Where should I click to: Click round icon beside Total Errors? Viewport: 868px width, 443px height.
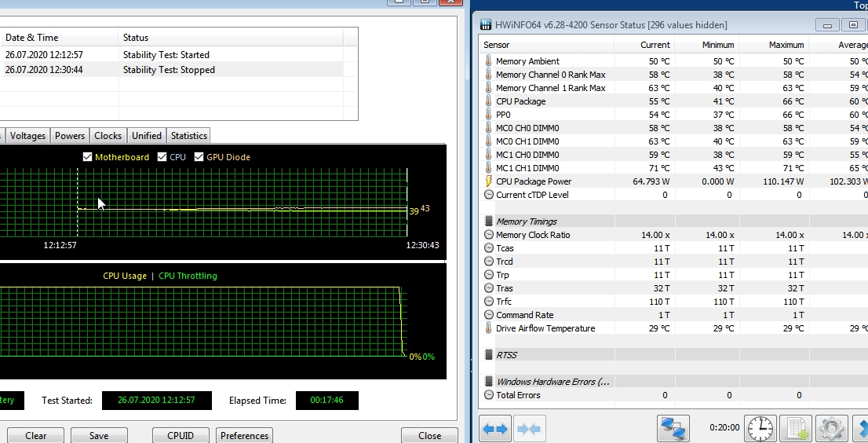pyautogui.click(x=488, y=395)
